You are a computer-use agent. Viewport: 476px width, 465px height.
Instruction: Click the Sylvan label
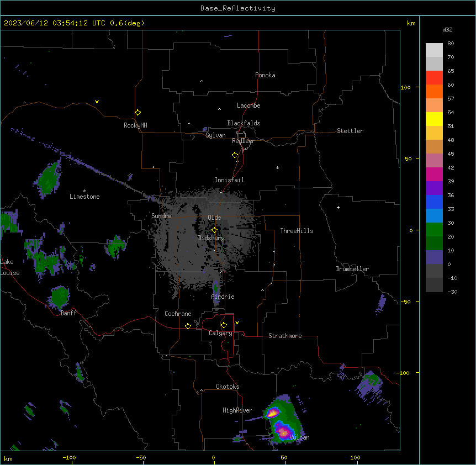coord(215,135)
